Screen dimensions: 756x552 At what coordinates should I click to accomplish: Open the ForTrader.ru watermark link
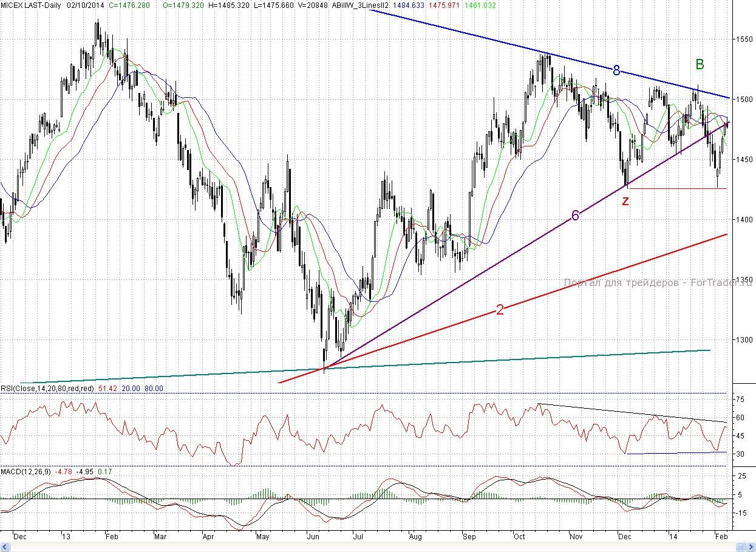tap(658, 283)
